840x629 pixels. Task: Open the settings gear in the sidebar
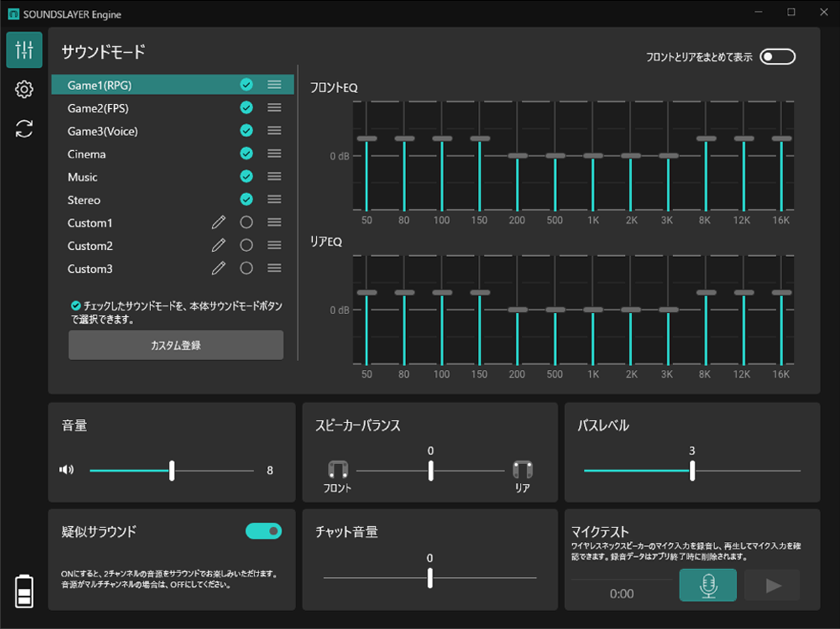tap(24, 90)
